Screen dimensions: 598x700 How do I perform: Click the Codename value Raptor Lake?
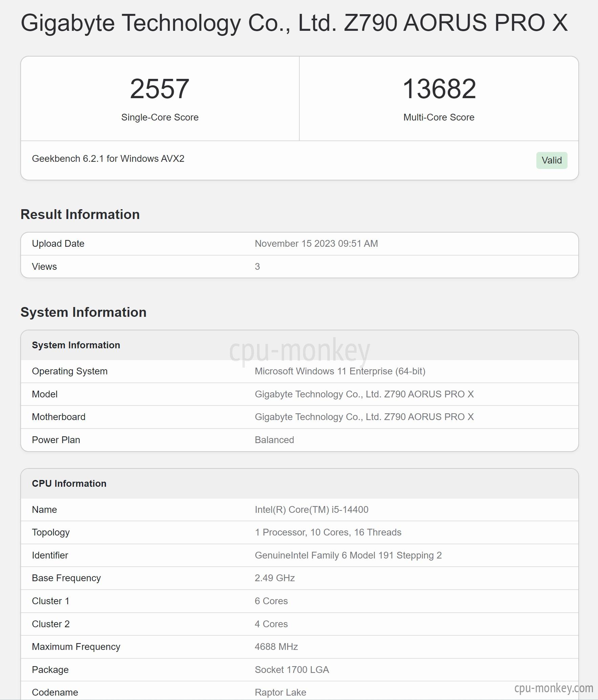pyautogui.click(x=280, y=692)
